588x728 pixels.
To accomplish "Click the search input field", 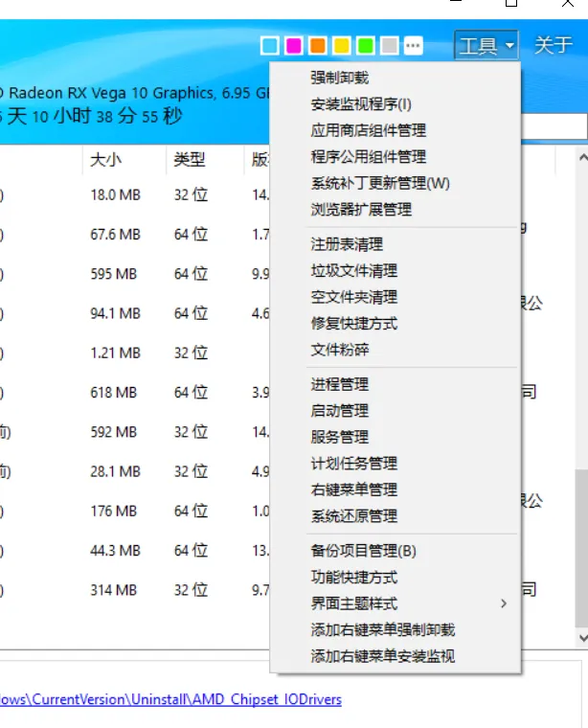I will (x=554, y=125).
